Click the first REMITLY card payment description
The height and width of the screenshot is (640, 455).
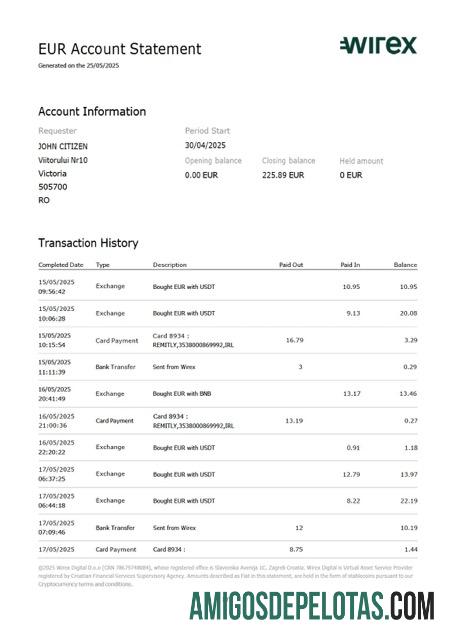click(x=193, y=340)
